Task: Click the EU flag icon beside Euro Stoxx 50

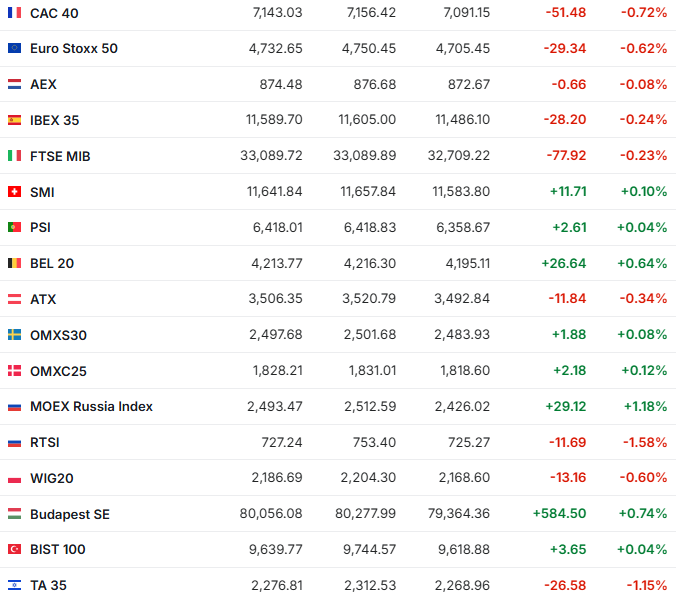Action: [14, 48]
